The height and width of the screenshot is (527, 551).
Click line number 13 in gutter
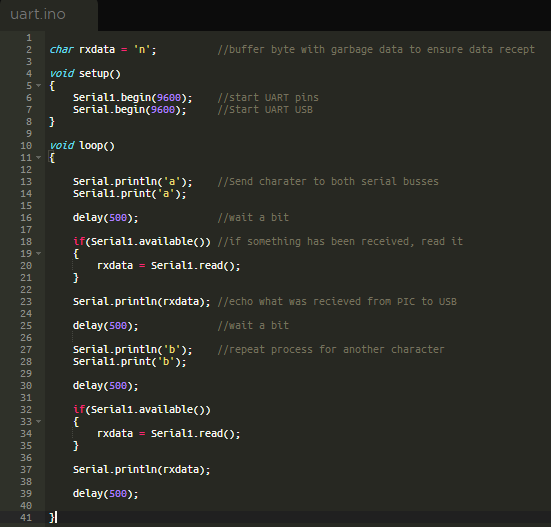click(x=26, y=182)
